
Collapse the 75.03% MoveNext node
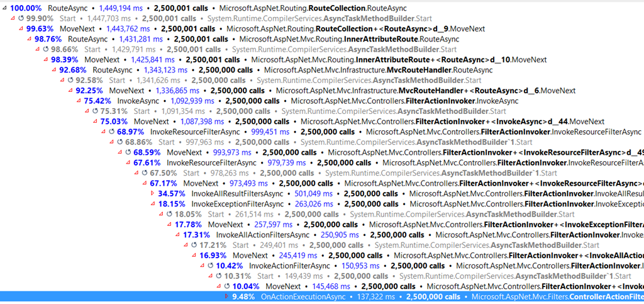[95, 121]
